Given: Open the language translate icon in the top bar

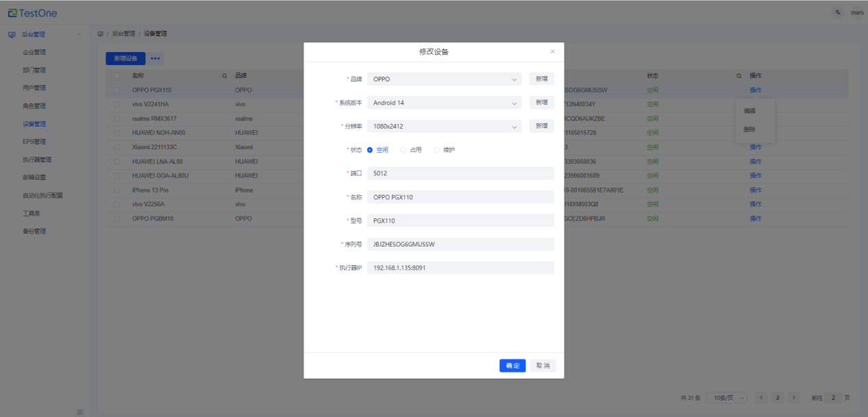Looking at the screenshot, I should 838,13.
